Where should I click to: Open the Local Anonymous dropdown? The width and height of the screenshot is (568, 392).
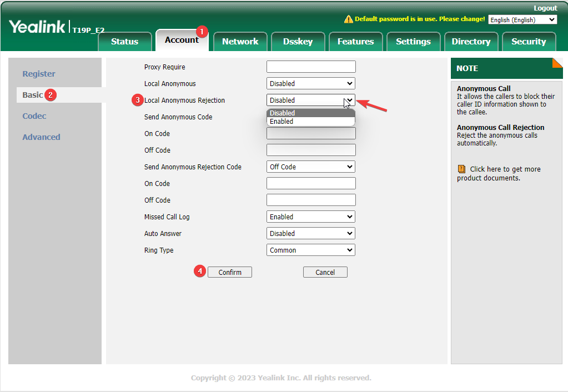click(310, 84)
